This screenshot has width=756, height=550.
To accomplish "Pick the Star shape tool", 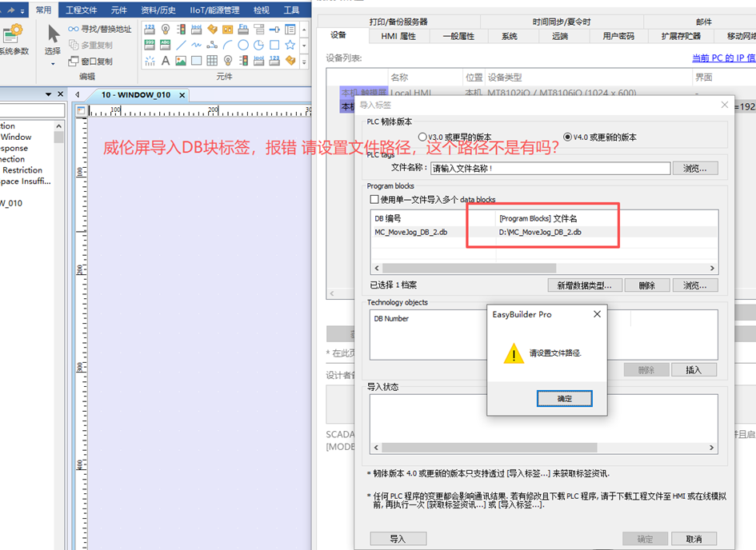I will point(290,45).
